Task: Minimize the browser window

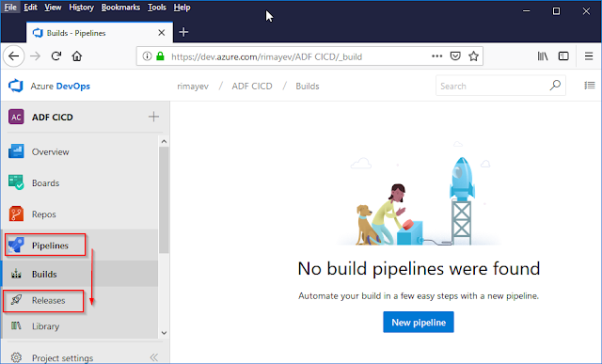Action: point(527,11)
